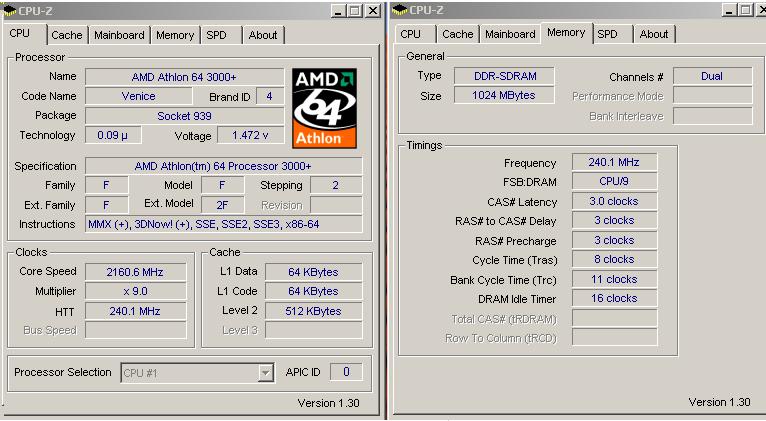Click the Ext. Model value '2F'
Viewport: 766px width, 421px height.
(222, 205)
